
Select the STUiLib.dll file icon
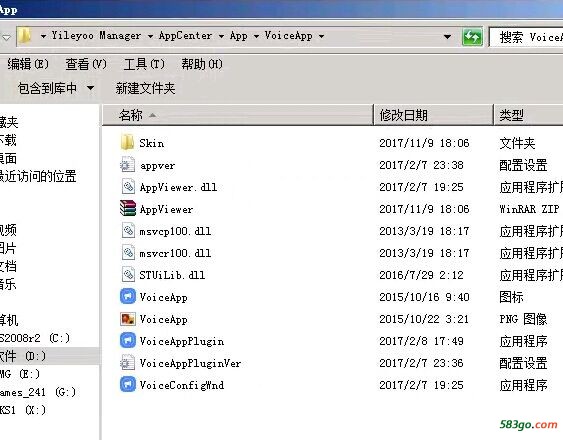click(x=127, y=275)
